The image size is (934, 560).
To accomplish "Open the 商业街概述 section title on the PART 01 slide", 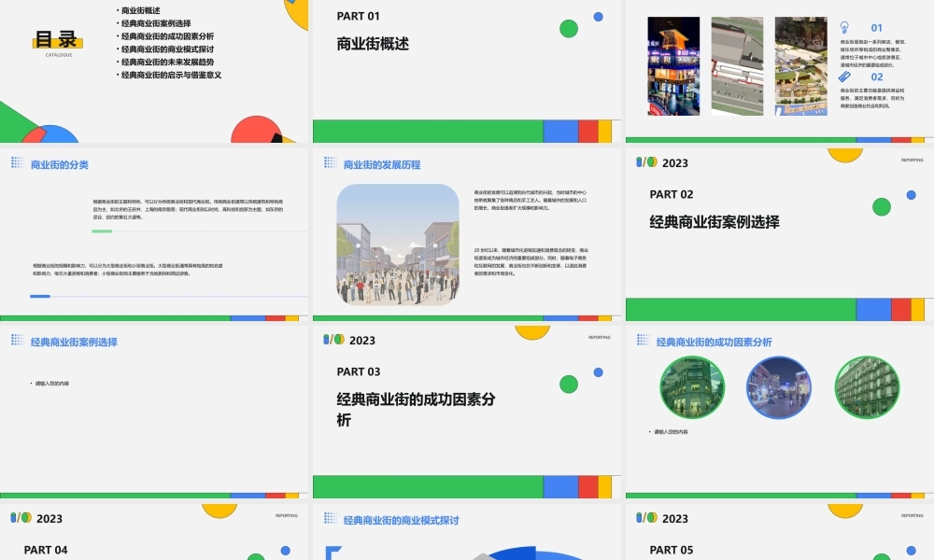I will [373, 44].
